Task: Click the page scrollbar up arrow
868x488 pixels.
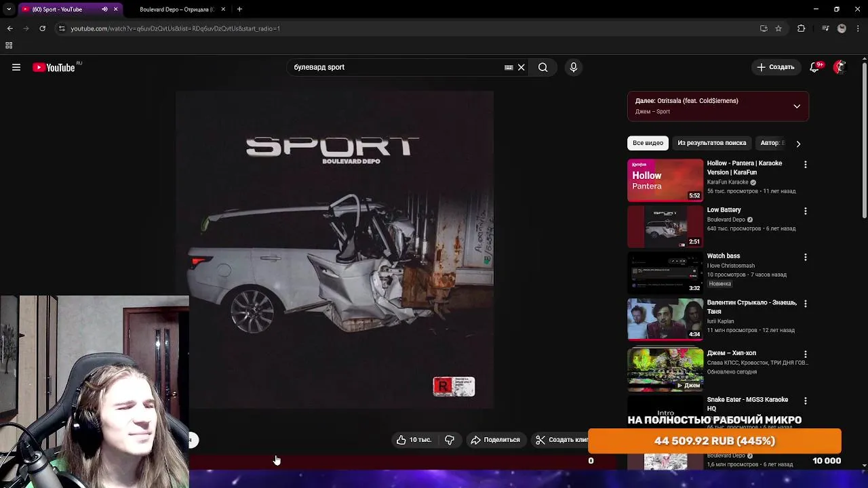Action: [865, 60]
